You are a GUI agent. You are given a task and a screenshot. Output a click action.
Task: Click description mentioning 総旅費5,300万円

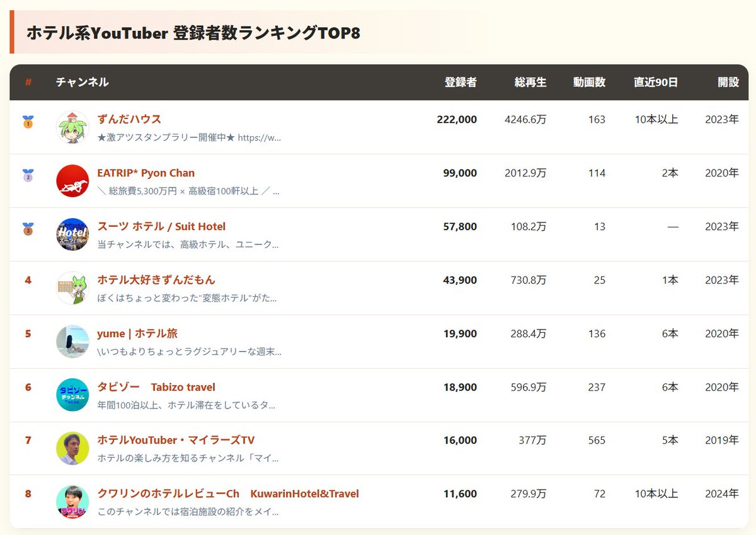(x=188, y=191)
